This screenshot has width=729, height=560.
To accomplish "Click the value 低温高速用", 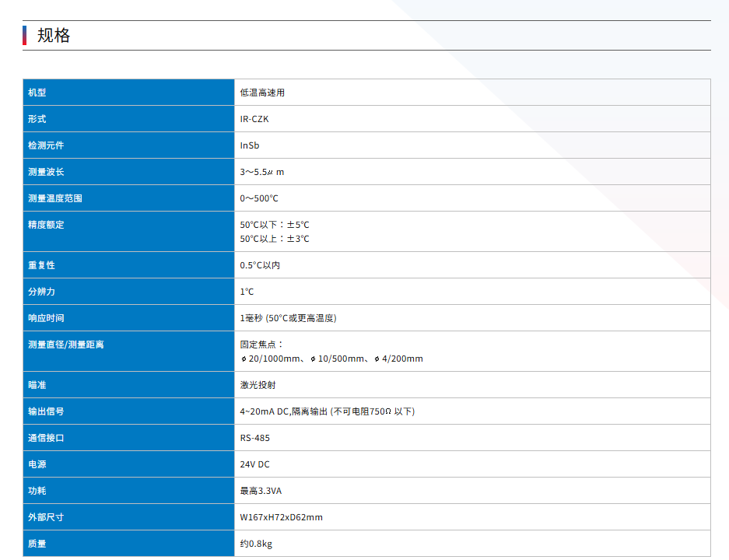I will [x=262, y=93].
